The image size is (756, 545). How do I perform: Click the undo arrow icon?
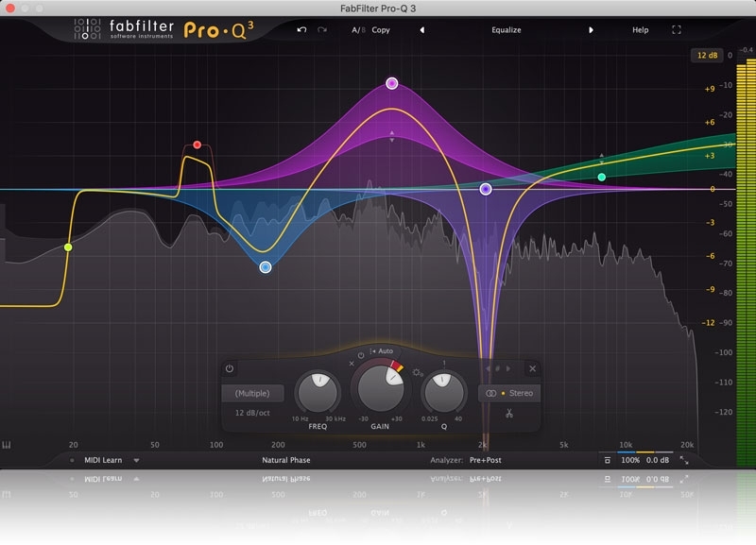click(301, 30)
